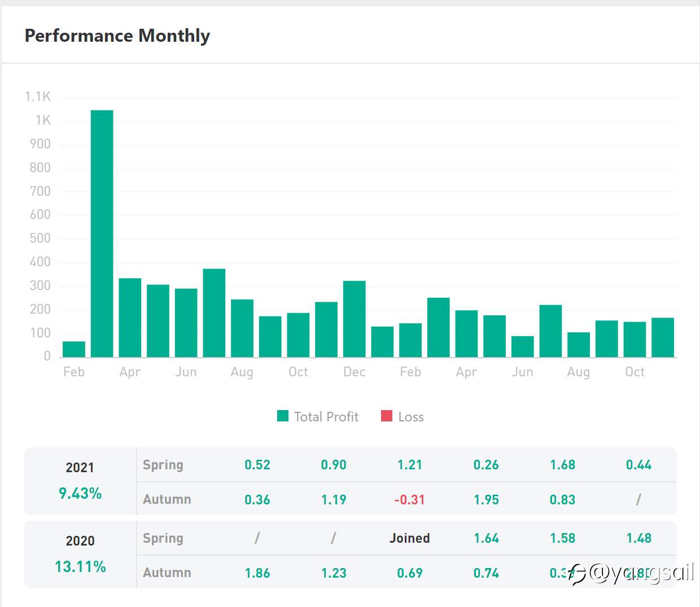Click the 1.48 value in 2020 Spring
The height and width of the screenshot is (607, 700).
639,538
